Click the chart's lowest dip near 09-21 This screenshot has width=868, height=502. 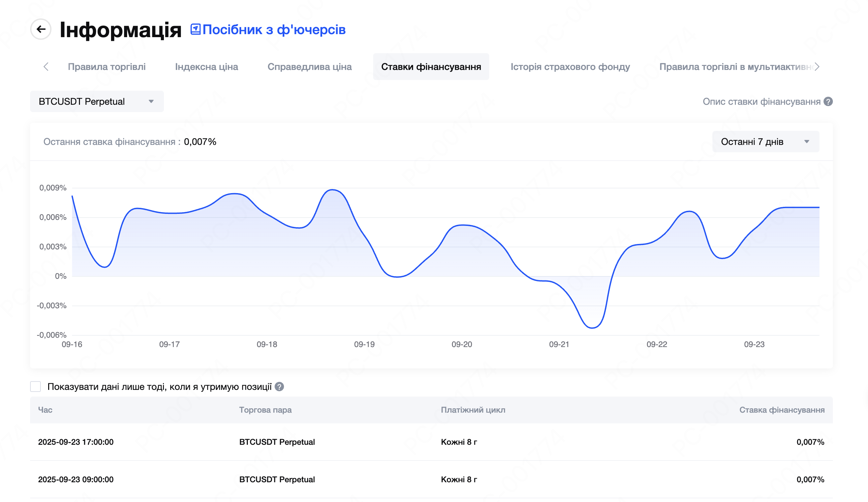point(592,327)
